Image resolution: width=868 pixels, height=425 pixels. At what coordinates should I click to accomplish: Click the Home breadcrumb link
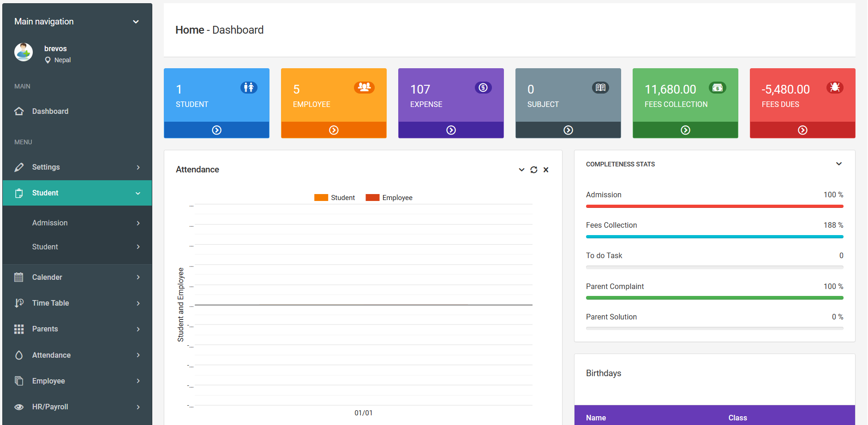click(x=190, y=30)
